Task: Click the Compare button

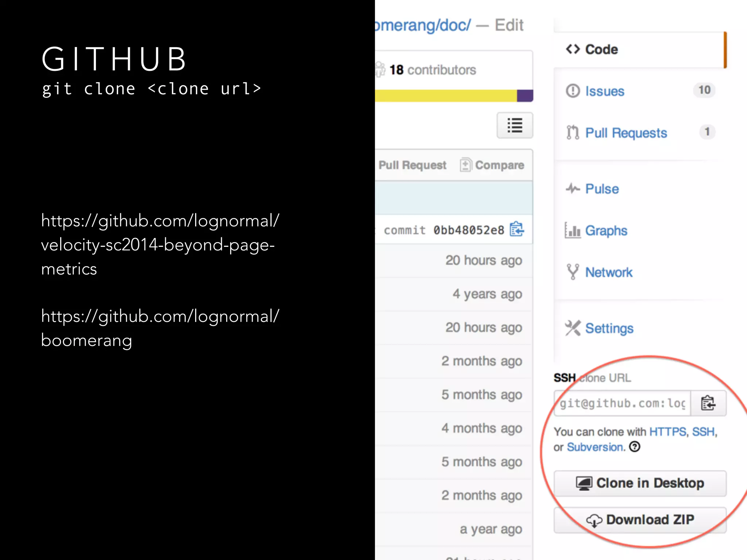Action: (x=492, y=165)
